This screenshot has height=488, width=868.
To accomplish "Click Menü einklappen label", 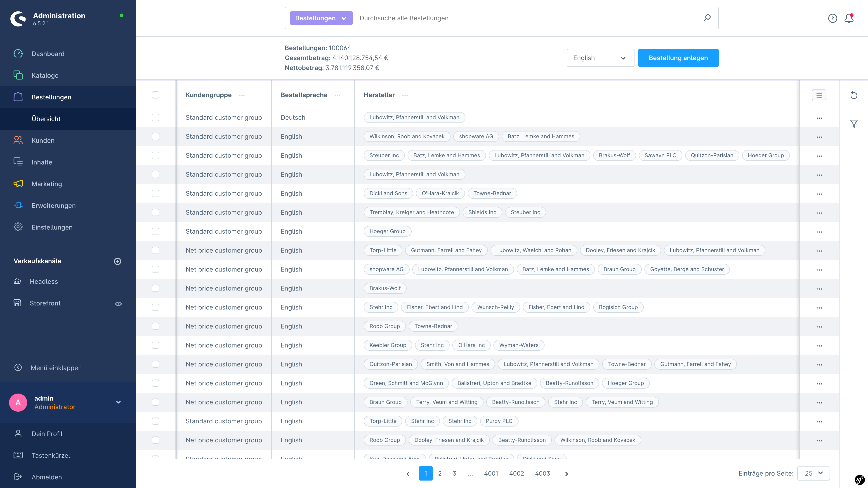I will click(x=56, y=368).
